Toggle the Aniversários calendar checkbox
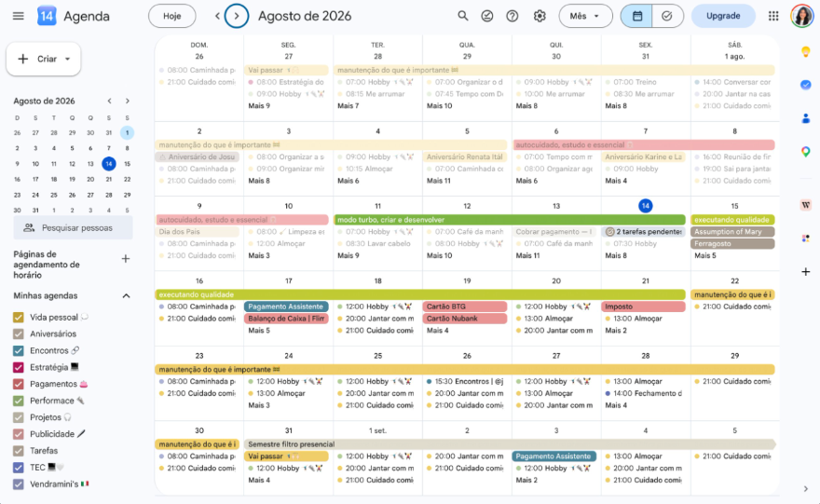Image resolution: width=820 pixels, height=504 pixels. point(19,334)
